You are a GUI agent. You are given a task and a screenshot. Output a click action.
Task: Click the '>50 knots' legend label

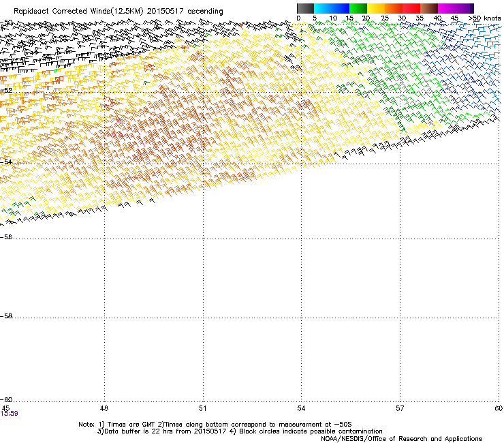click(x=484, y=18)
